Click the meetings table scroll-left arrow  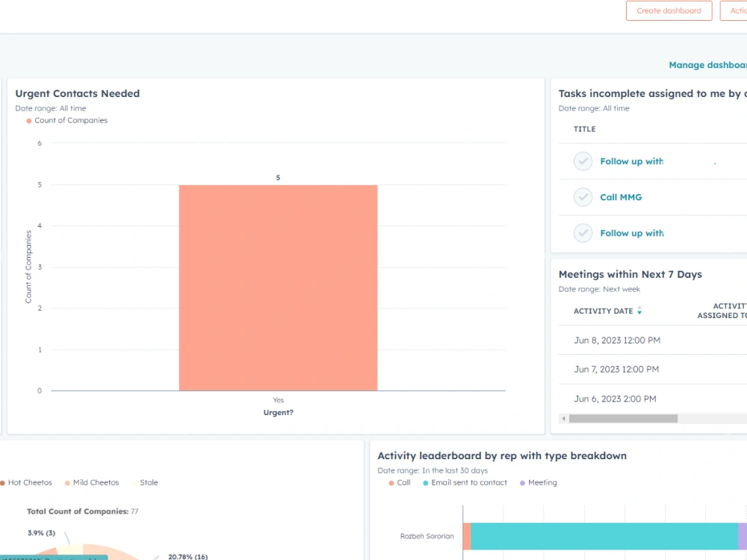(563, 419)
